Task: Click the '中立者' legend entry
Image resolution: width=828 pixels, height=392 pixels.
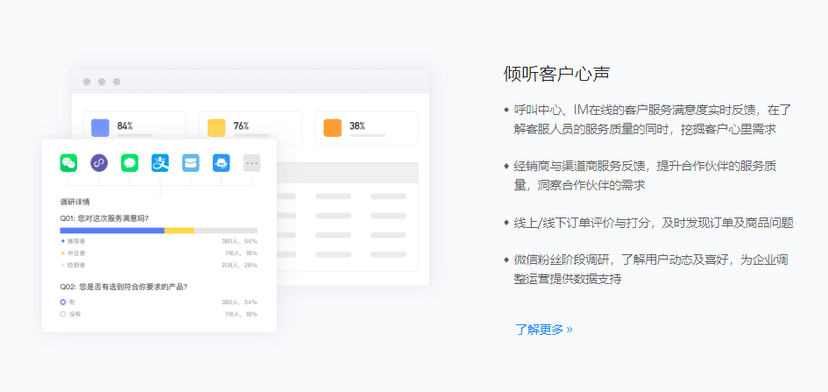Action: coord(74,253)
